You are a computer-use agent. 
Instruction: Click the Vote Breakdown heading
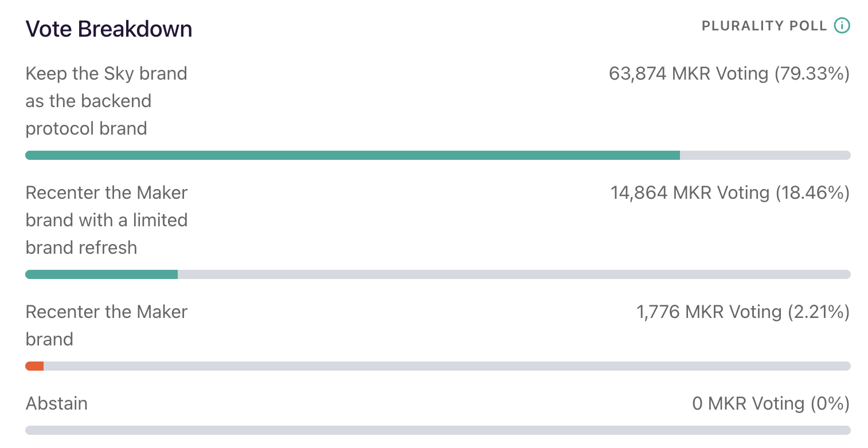(x=109, y=29)
